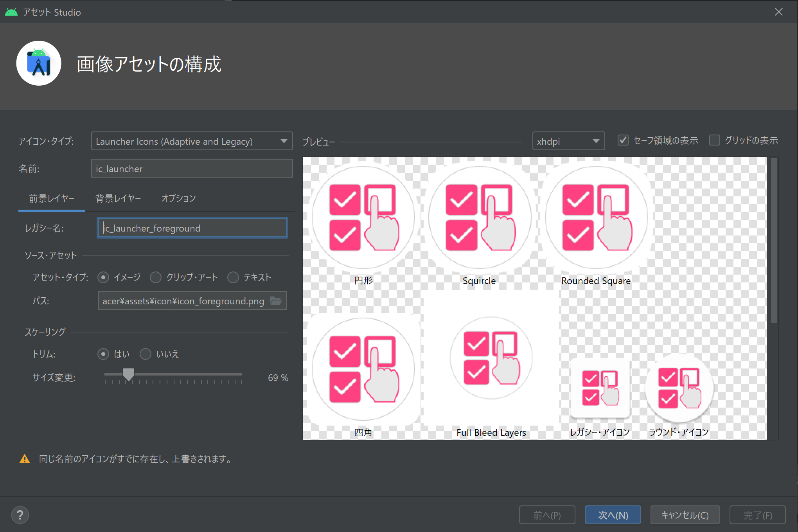798x532 pixels.
Task: Open the xhdpi density dropdown
Action: tap(568, 141)
